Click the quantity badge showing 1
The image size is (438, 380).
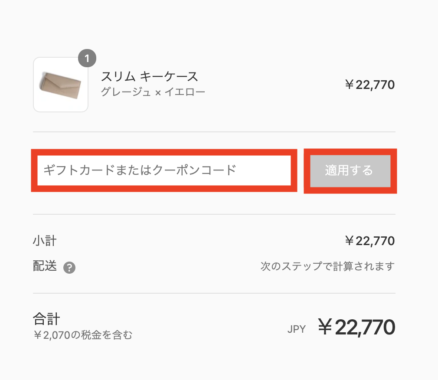tap(87, 58)
